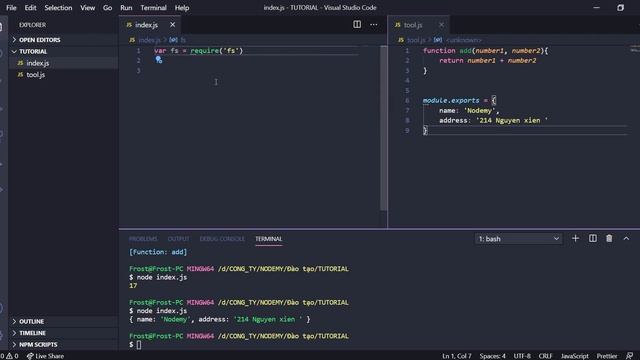Change line ending via CRLF
The width and height of the screenshot is (640, 360).
(x=545, y=356)
